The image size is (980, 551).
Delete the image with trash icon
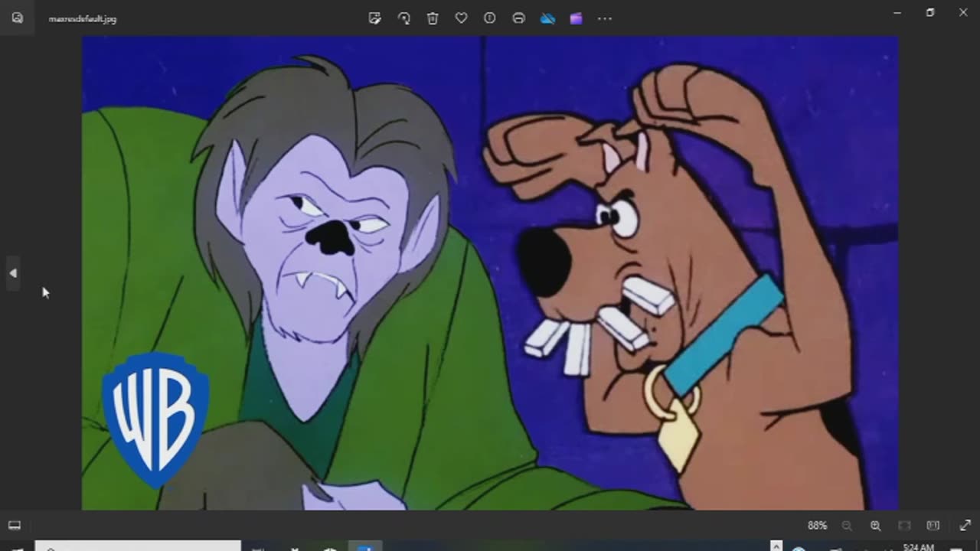433,18
